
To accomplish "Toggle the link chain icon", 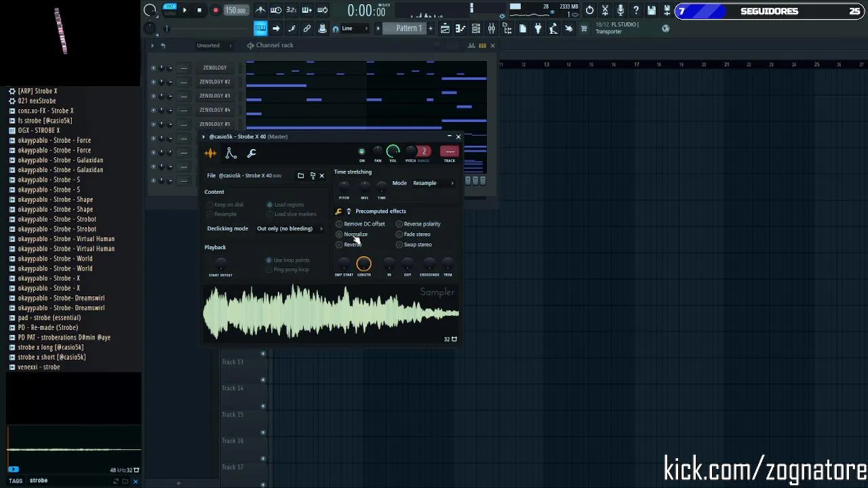I will click(x=307, y=28).
